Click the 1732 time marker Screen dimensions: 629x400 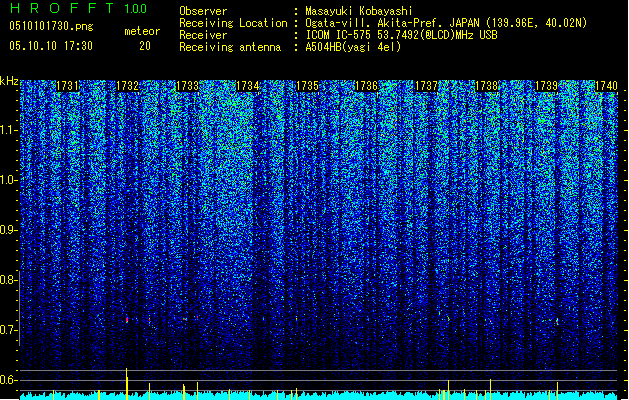[127, 86]
